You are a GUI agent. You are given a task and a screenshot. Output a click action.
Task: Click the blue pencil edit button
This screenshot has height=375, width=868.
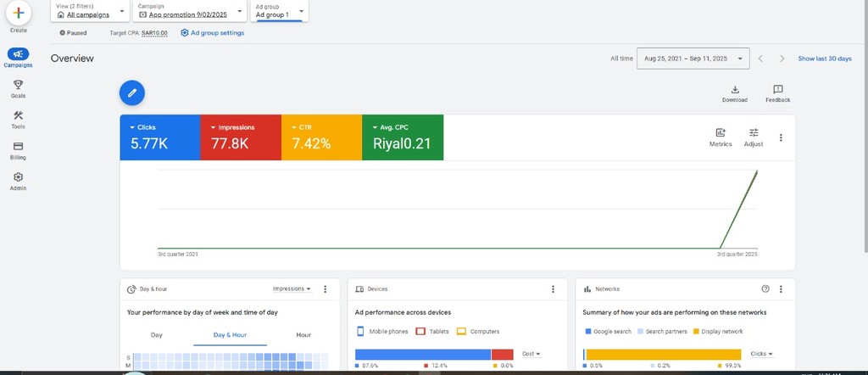tap(131, 92)
